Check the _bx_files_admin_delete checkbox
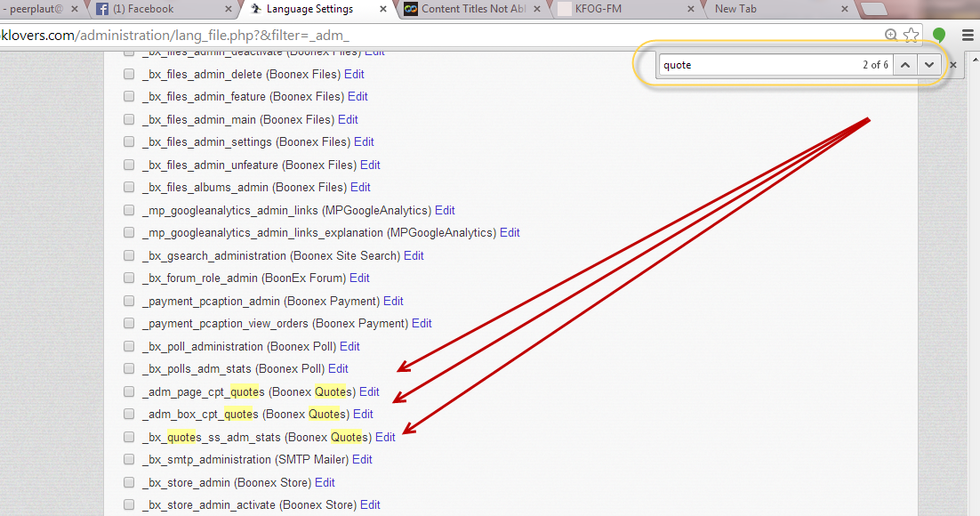This screenshot has height=516, width=980. pos(129,74)
